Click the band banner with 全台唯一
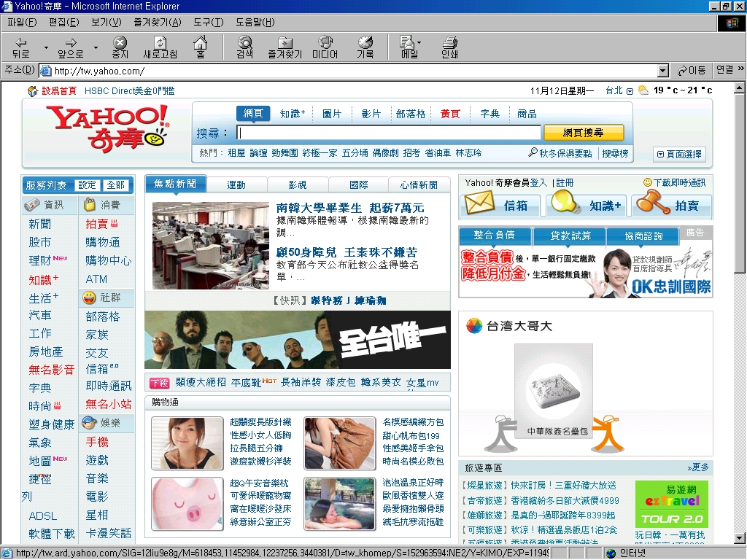Screen dimensions: 747x560 click(x=298, y=340)
